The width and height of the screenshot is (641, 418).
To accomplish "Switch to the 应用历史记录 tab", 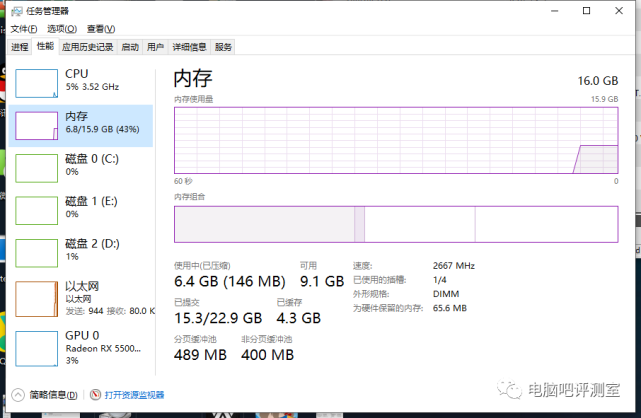I will (88, 47).
